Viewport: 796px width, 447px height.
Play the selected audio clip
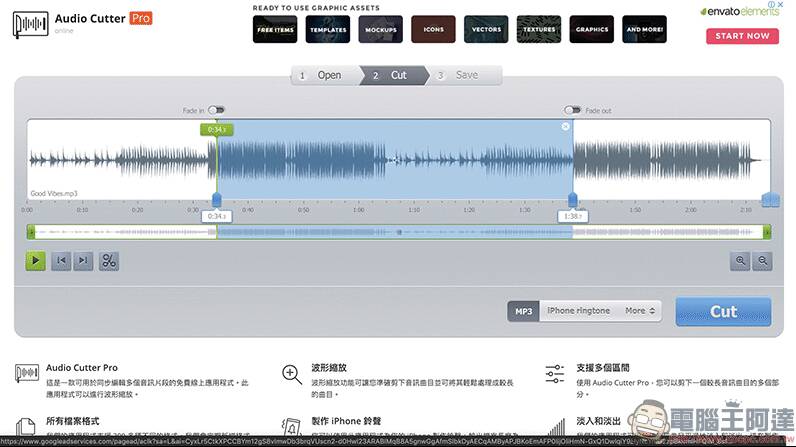tap(36, 261)
